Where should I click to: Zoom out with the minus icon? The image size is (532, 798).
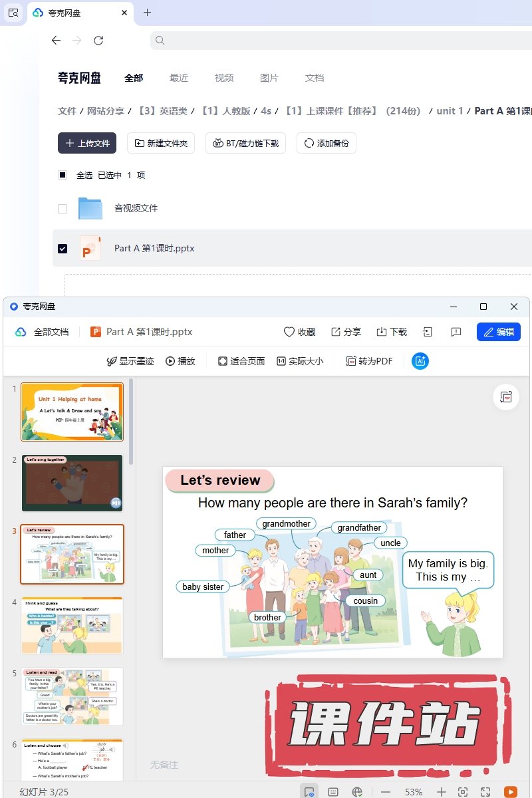pos(386,791)
